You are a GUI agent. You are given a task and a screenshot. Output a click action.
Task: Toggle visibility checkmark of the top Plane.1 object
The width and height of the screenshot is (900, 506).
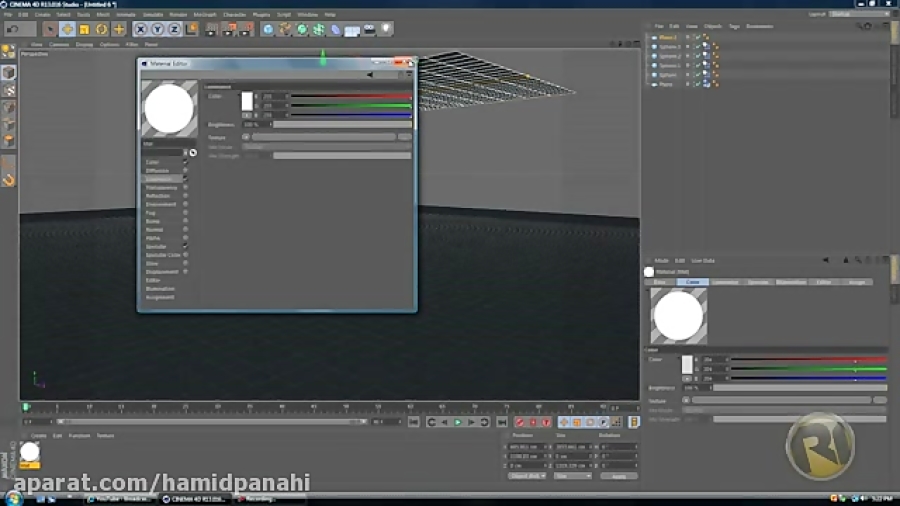[x=697, y=37]
